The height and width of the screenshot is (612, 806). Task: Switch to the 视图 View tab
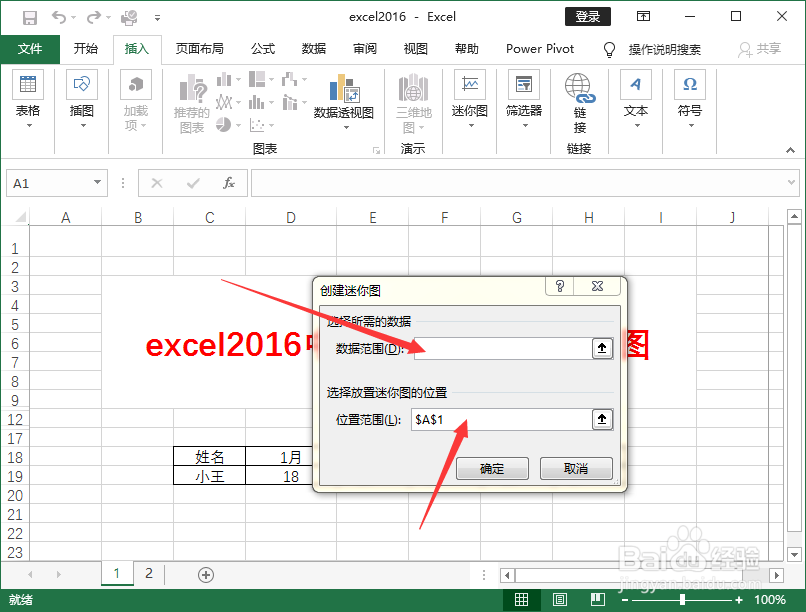coord(416,49)
